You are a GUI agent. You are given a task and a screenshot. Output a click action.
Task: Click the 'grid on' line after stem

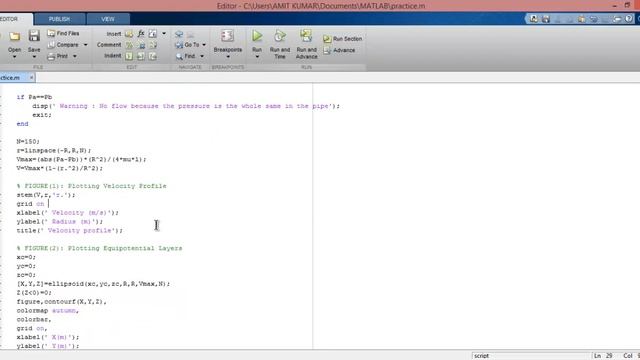pos(30,204)
